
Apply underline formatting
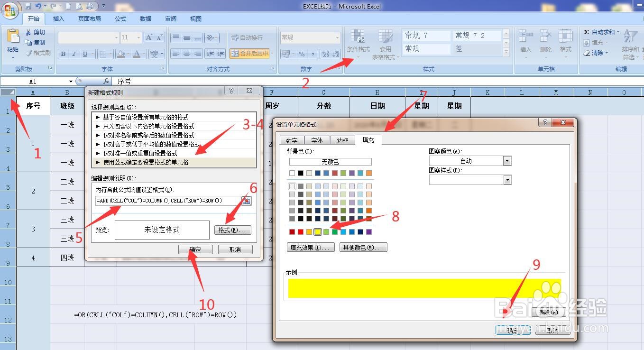coord(85,54)
